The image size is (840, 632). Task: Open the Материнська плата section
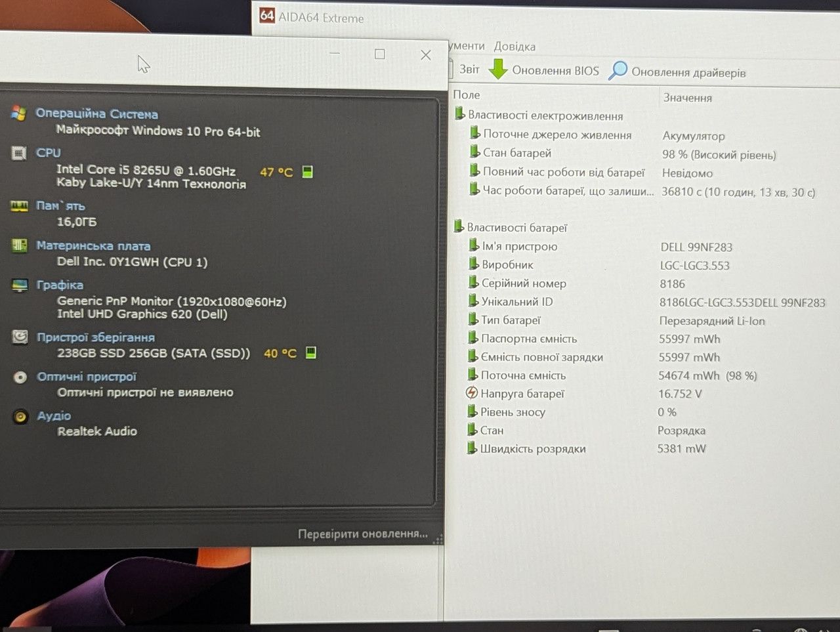coord(93,246)
